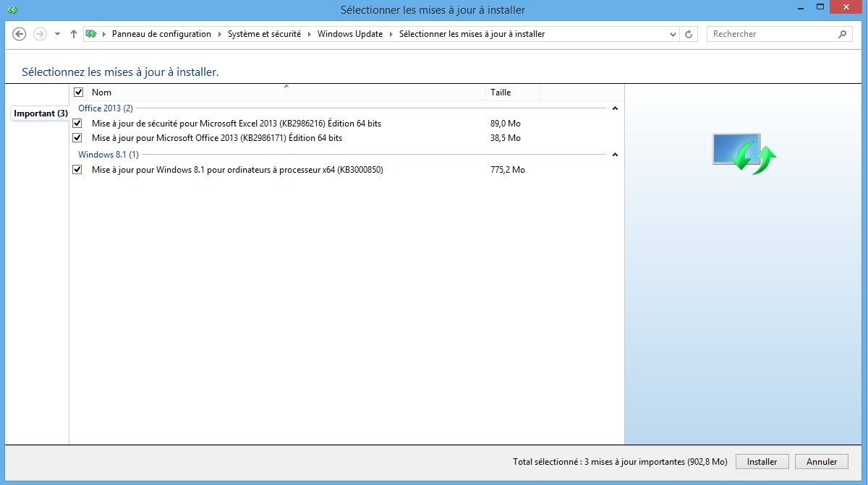Click the Rechercher search field
868x485 pixels.
(x=772, y=34)
